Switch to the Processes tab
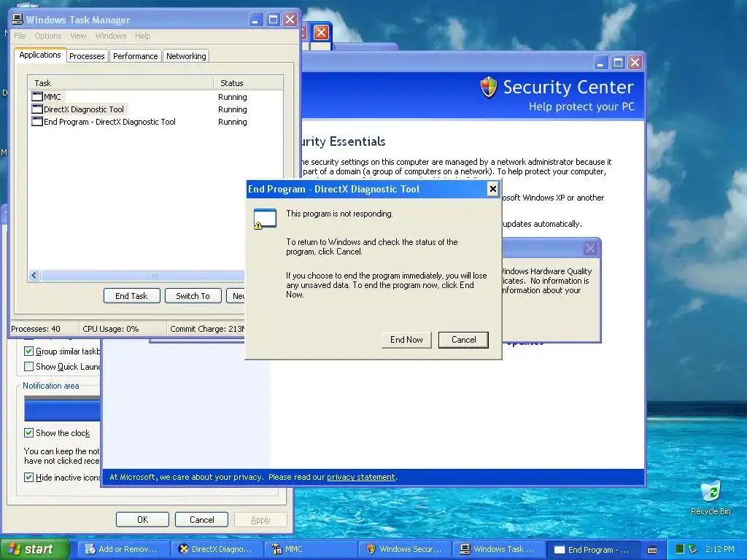Viewport: 747px width, 560px height. pyautogui.click(x=87, y=56)
